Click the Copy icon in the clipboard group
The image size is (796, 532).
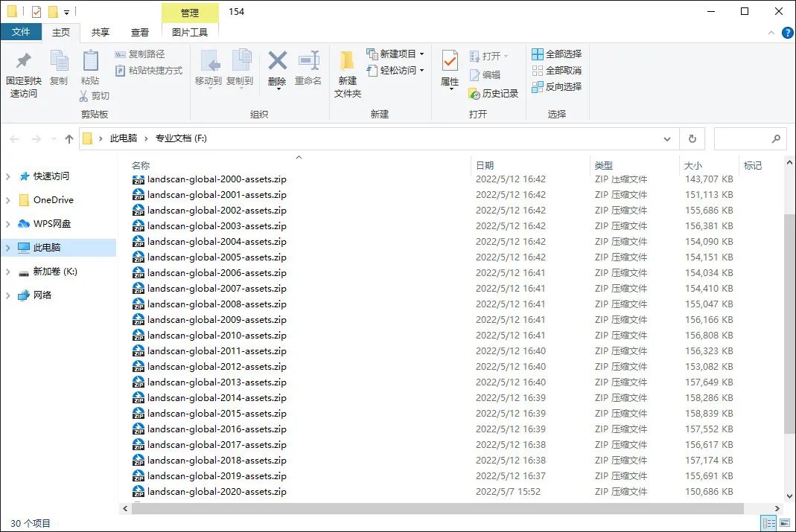[59, 61]
